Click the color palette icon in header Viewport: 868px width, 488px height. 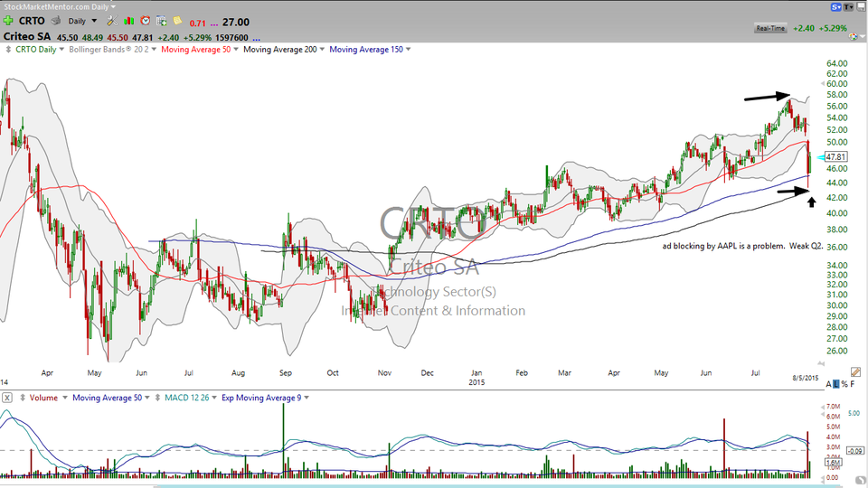[853, 37]
